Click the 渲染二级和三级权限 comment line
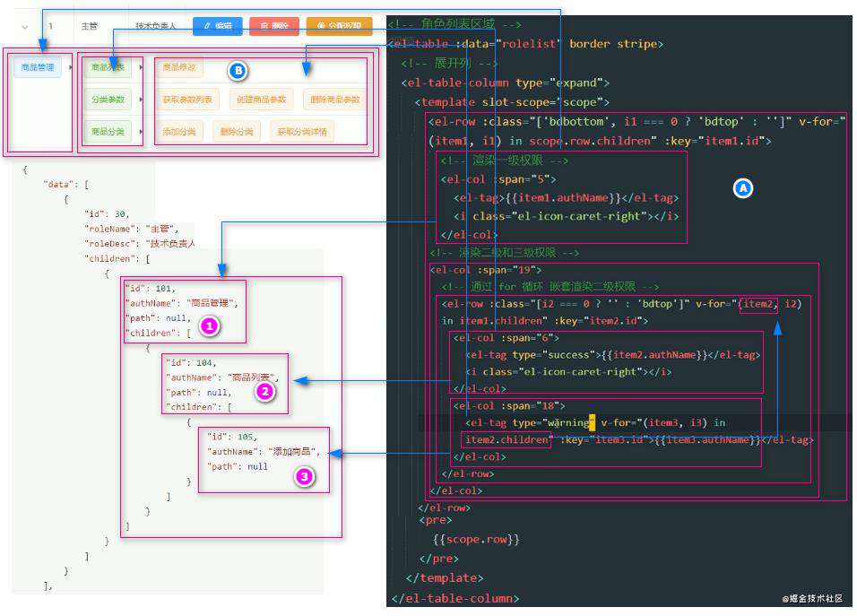 coord(505,253)
